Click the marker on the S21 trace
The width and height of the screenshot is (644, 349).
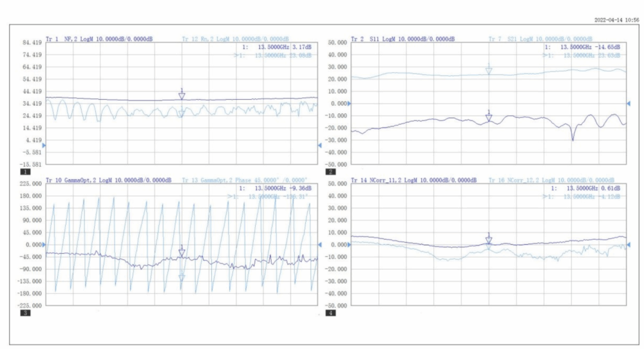[x=489, y=70]
